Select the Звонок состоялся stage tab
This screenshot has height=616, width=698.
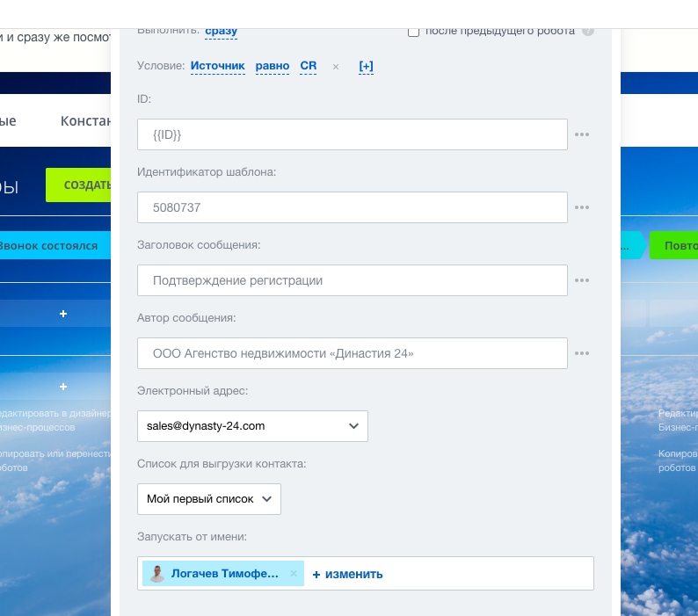click(x=48, y=245)
